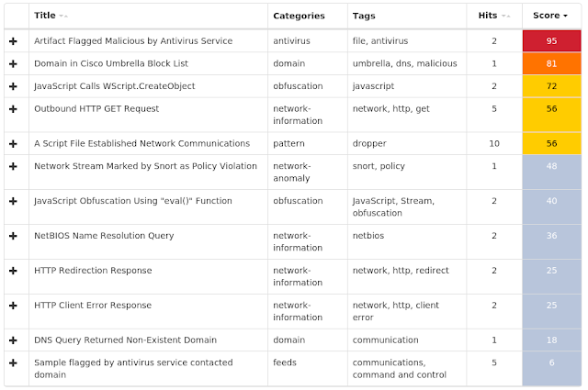The width and height of the screenshot is (588, 390).
Task: Click the Tags column header
Action: (364, 16)
